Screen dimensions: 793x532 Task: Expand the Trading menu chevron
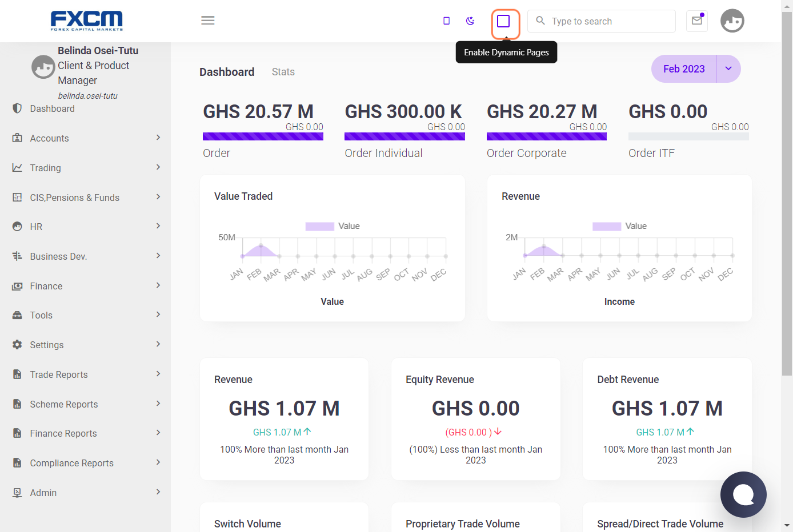click(x=158, y=167)
